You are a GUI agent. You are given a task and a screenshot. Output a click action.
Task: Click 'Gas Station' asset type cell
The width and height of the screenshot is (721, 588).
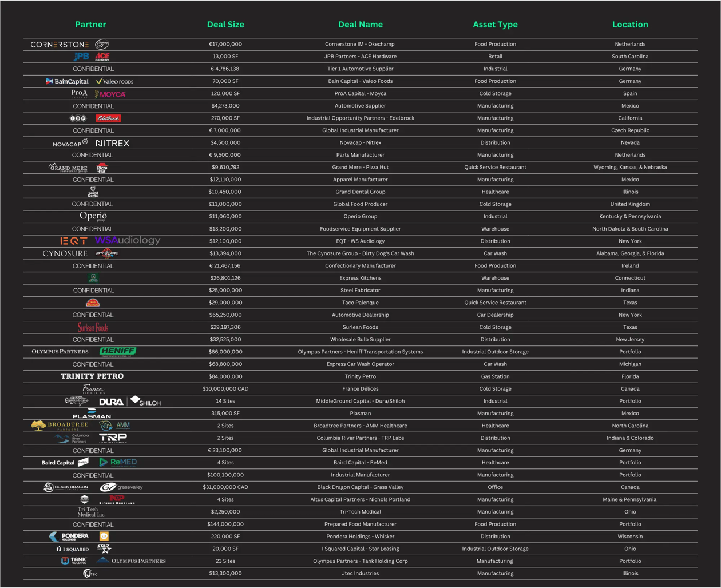[495, 376]
